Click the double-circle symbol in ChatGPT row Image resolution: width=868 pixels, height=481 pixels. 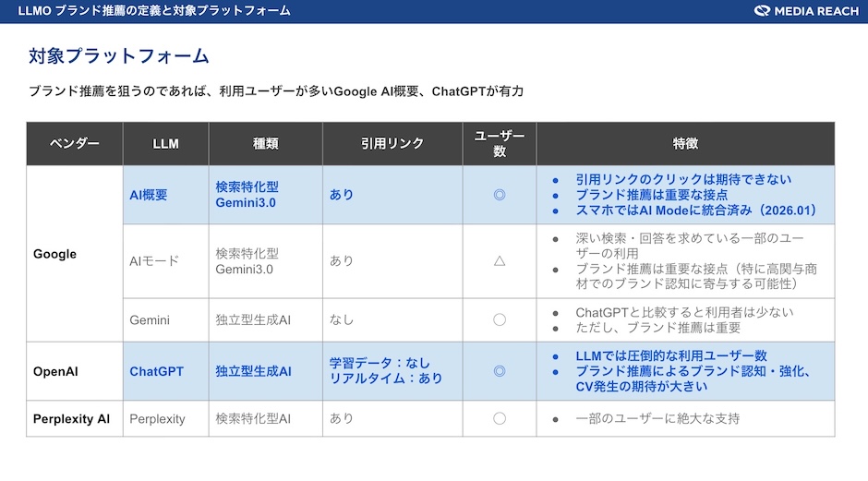point(500,371)
